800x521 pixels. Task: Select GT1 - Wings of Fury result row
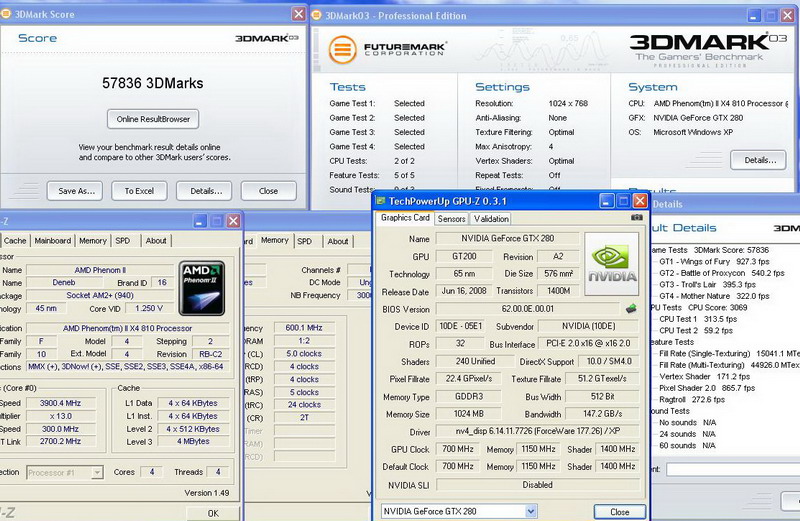click(x=714, y=261)
